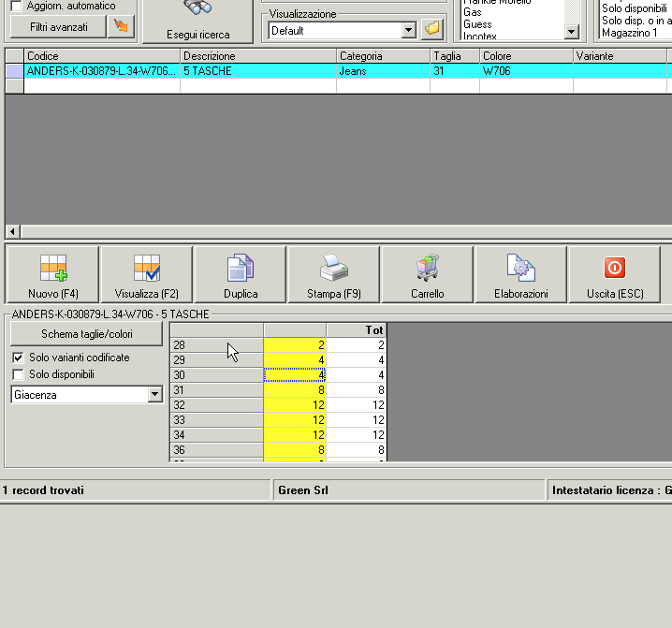Screen dimensions: 672x628
Task: Click the orange filter icon beside Filtri avanzati
Action: coord(121,26)
